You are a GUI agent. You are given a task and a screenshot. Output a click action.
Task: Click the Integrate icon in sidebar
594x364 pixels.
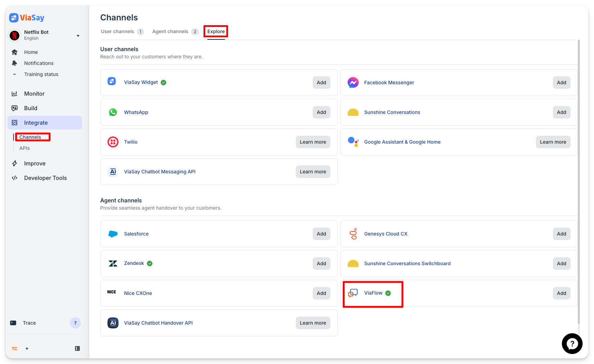(15, 123)
